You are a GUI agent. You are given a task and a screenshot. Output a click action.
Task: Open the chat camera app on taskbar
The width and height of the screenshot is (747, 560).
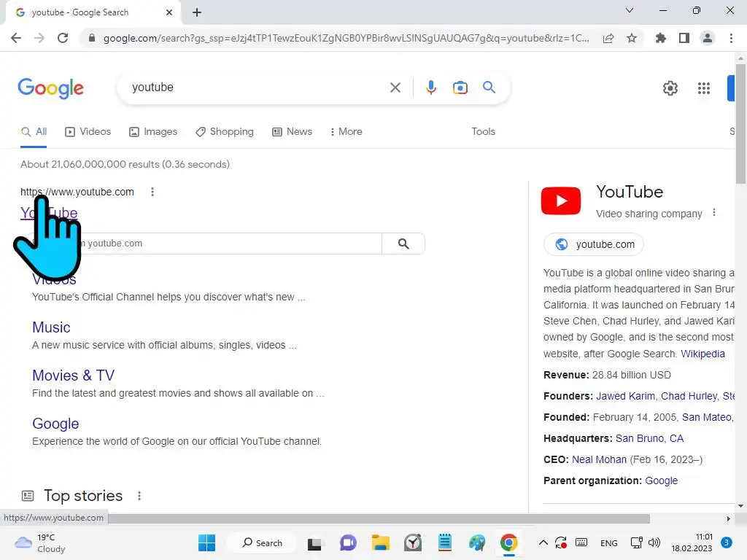tap(348, 542)
